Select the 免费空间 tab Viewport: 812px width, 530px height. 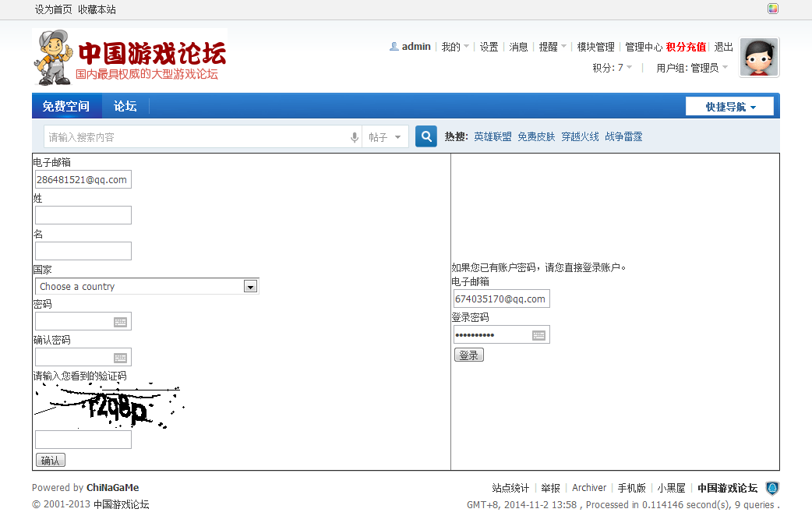(x=67, y=105)
